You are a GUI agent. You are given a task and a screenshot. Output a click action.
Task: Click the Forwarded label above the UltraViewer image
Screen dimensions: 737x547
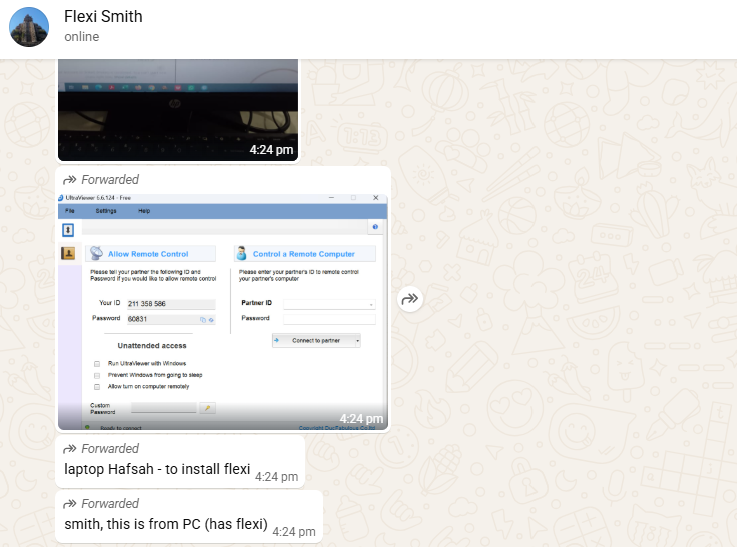pyautogui.click(x=101, y=180)
